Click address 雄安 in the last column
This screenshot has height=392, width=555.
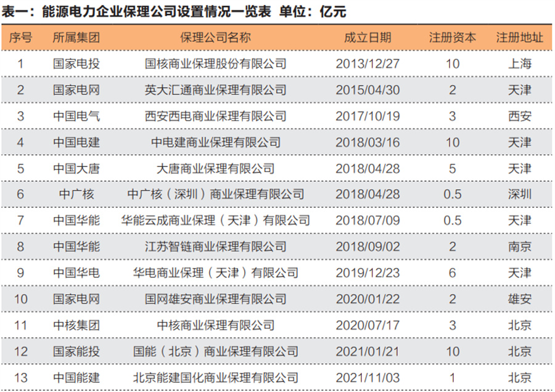pyautogui.click(x=520, y=299)
